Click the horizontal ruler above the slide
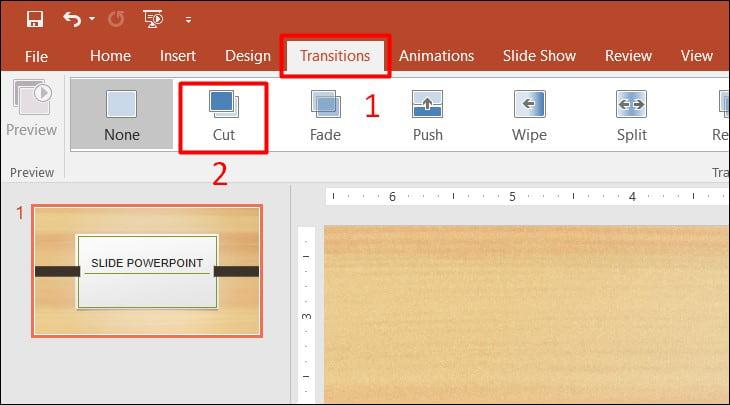Screen dimensions: 730x405 pyautogui.click(x=527, y=196)
